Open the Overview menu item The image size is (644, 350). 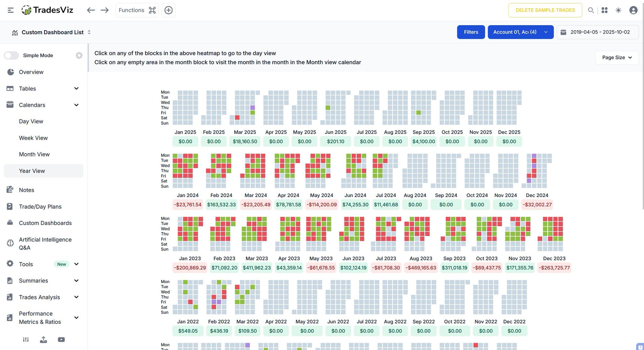[x=31, y=72]
